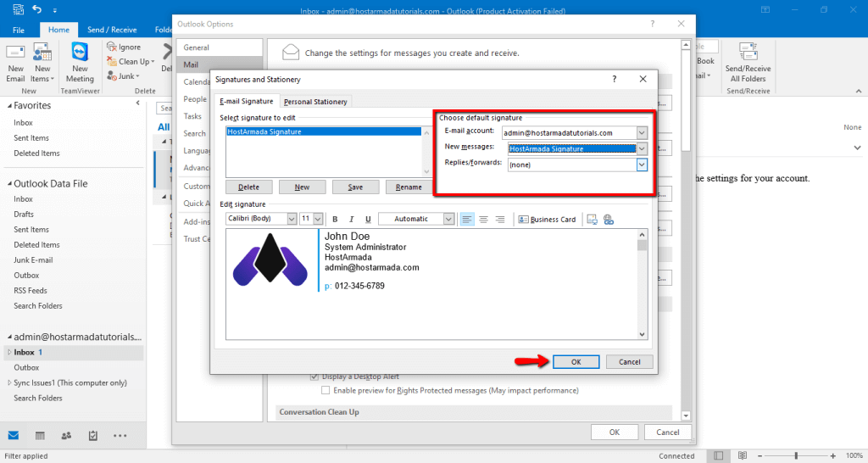Image resolution: width=868 pixels, height=463 pixels.
Task: Open Junk E-mail folder
Action: 33,259
